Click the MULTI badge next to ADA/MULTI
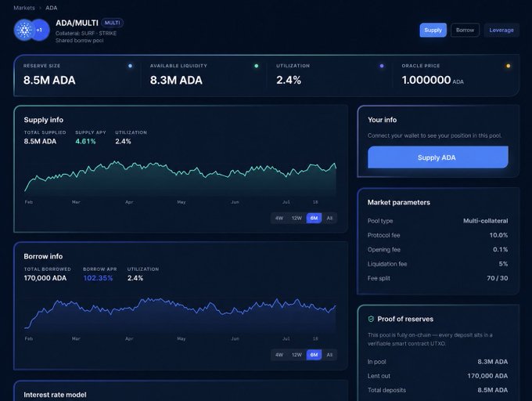 coord(113,23)
